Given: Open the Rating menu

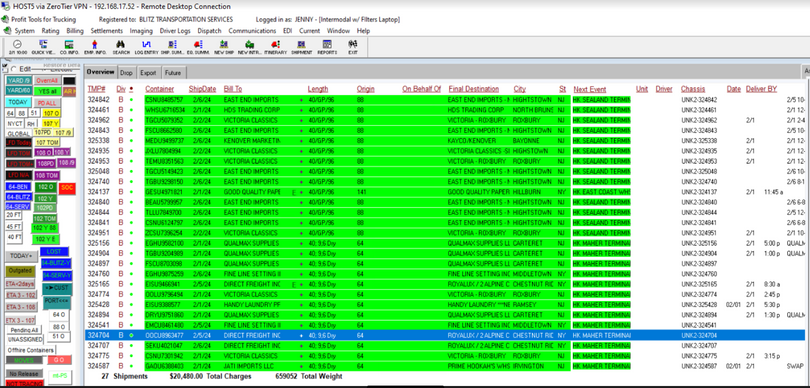Looking at the screenshot, I should click(x=51, y=31).
